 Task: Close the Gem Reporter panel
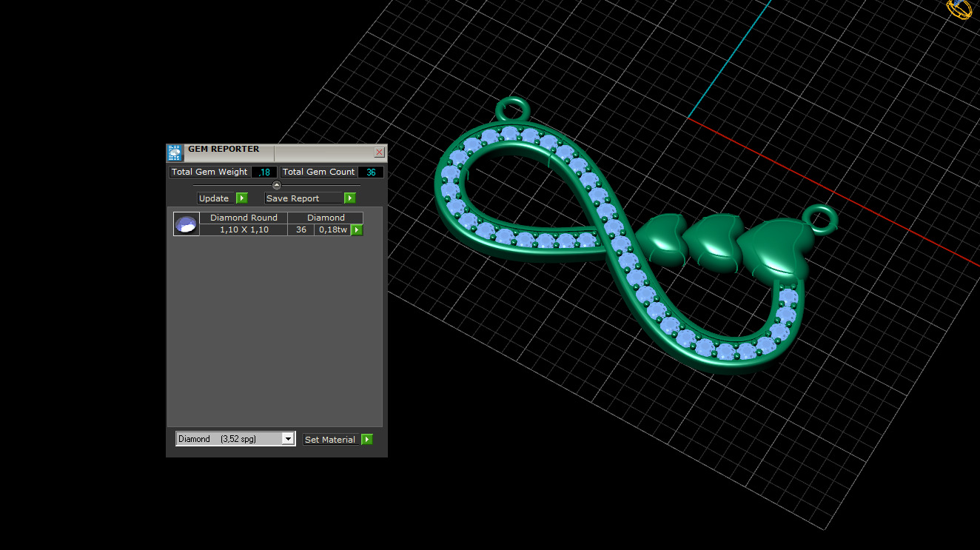380,152
